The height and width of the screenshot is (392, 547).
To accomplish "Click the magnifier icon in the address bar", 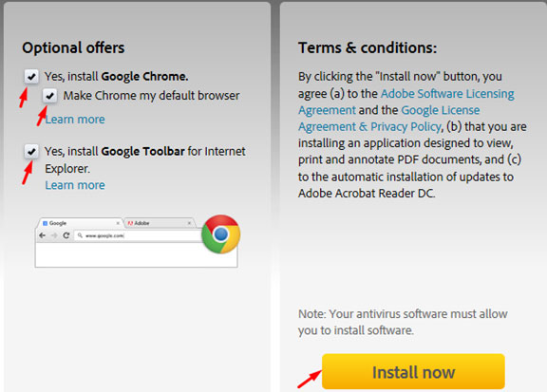I will 80,235.
